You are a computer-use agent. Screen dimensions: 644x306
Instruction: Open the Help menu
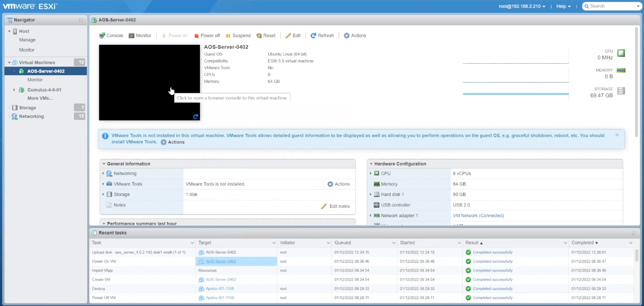[x=564, y=6]
